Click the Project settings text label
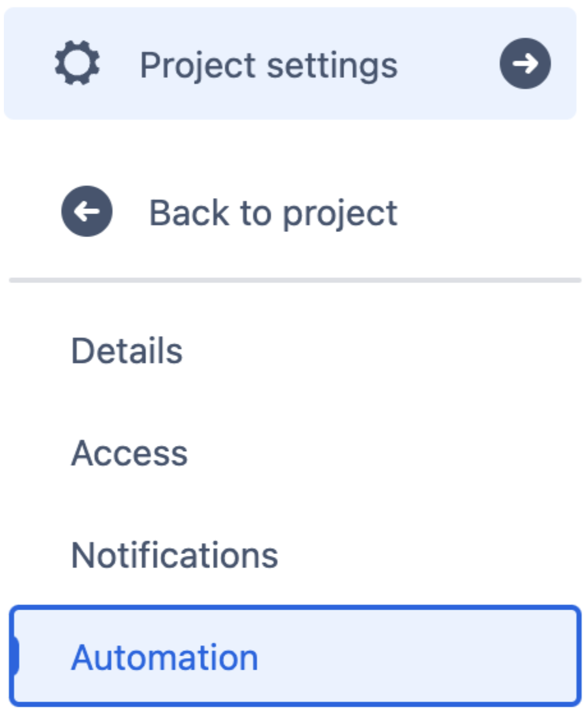 [x=268, y=65]
